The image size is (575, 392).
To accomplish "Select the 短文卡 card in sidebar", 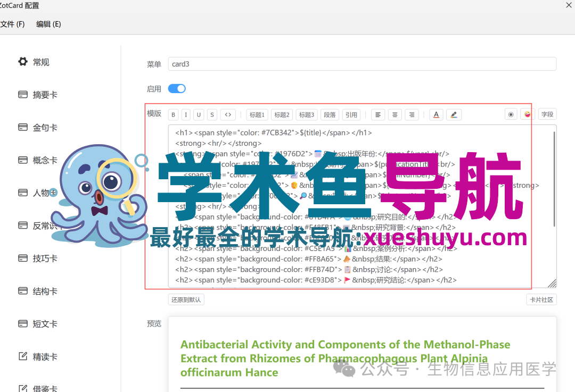I will click(38, 324).
